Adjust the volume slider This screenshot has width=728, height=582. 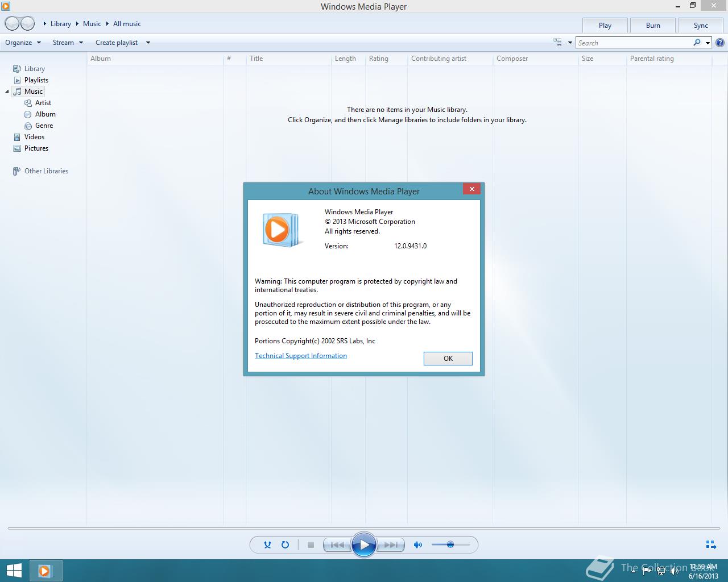click(450, 544)
